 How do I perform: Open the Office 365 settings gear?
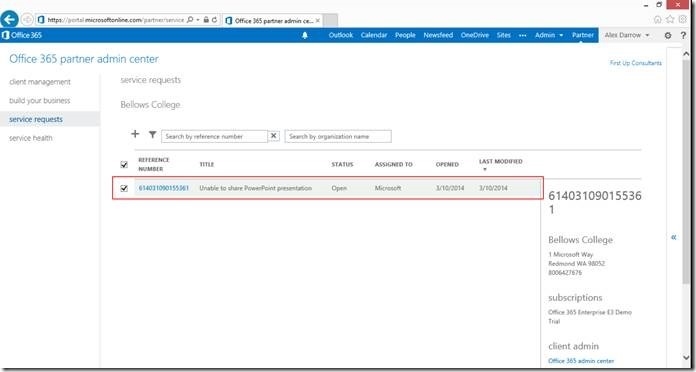pos(668,36)
